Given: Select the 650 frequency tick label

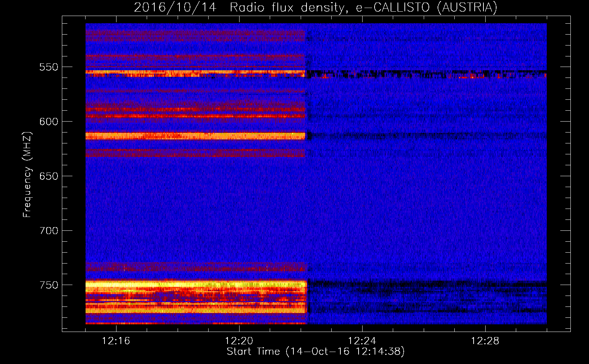Looking at the screenshot, I should pos(49,176).
